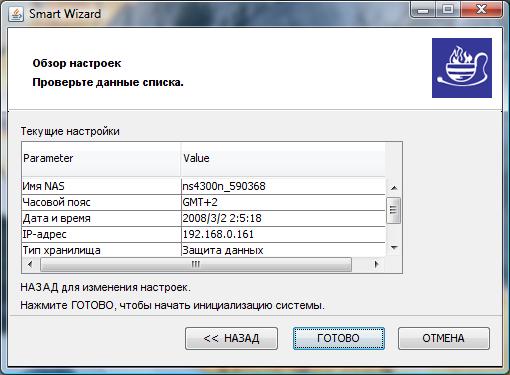Select the Тип хранилища cell
Screen dimensions: 510x375
(x=101, y=250)
